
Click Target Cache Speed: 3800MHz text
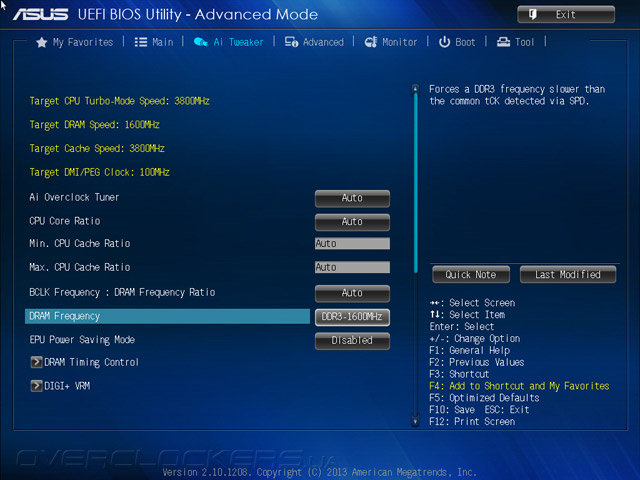click(x=97, y=149)
